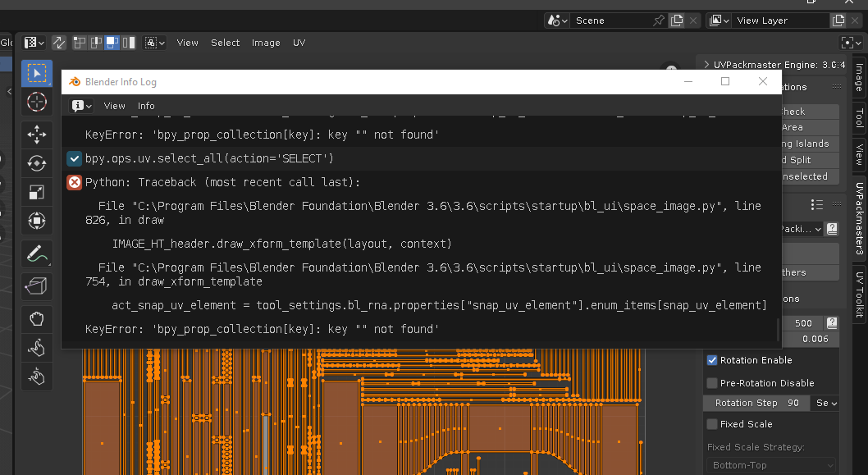Click the checkmark icon beside select_all entry

[74, 159]
